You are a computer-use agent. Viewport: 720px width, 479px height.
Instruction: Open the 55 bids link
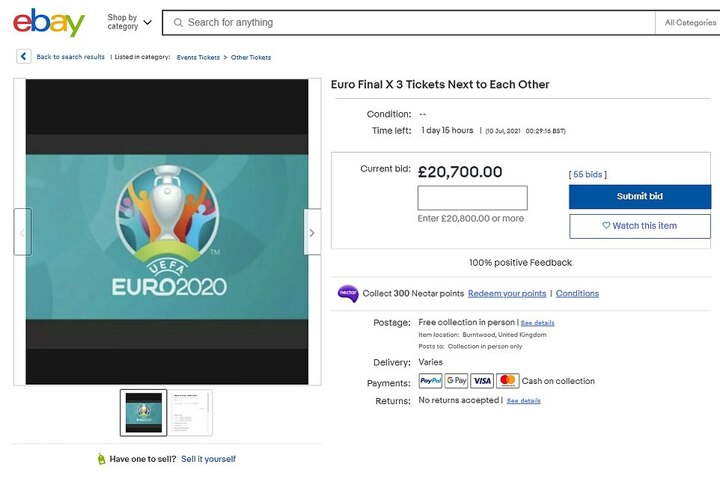(588, 174)
